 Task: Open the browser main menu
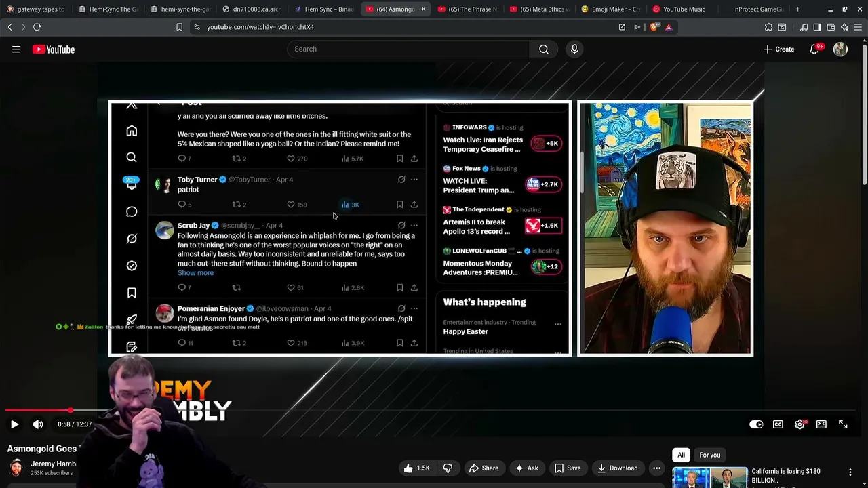pos(858,27)
